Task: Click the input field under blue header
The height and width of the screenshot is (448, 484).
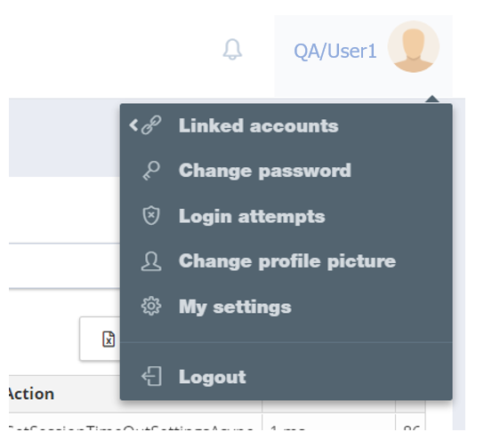Action: pos(65,266)
